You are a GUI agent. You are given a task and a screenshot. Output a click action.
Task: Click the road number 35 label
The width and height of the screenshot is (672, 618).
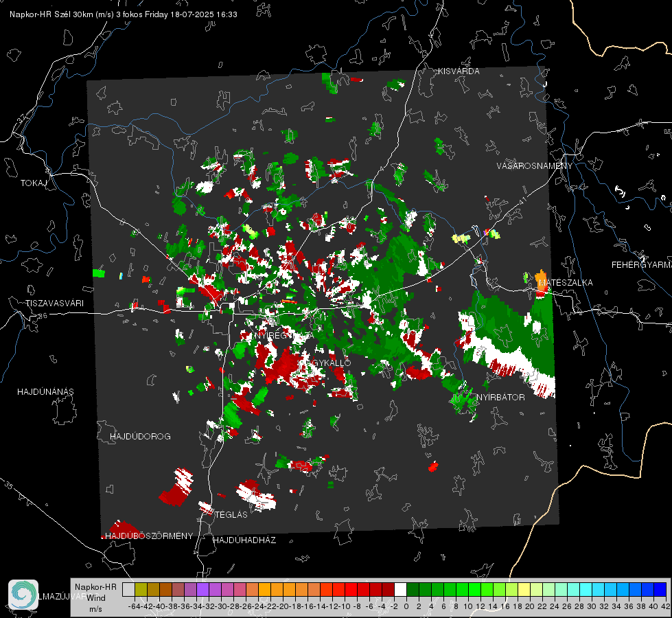(x=9, y=486)
